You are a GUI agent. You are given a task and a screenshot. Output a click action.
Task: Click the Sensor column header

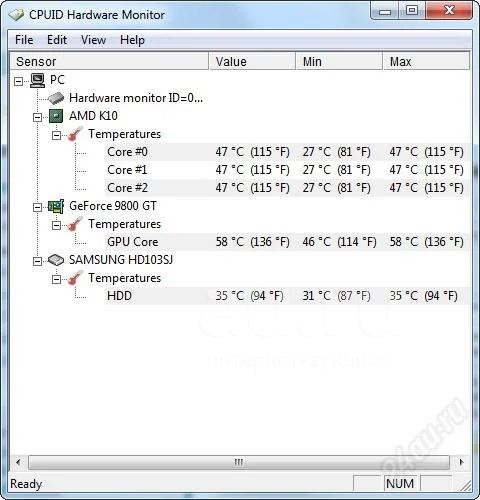(x=109, y=61)
